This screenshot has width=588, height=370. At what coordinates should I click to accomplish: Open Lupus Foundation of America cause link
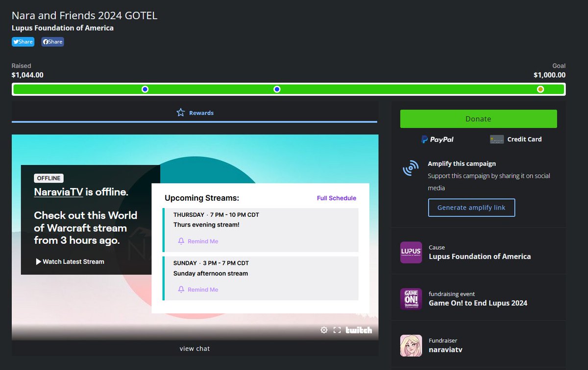click(480, 256)
